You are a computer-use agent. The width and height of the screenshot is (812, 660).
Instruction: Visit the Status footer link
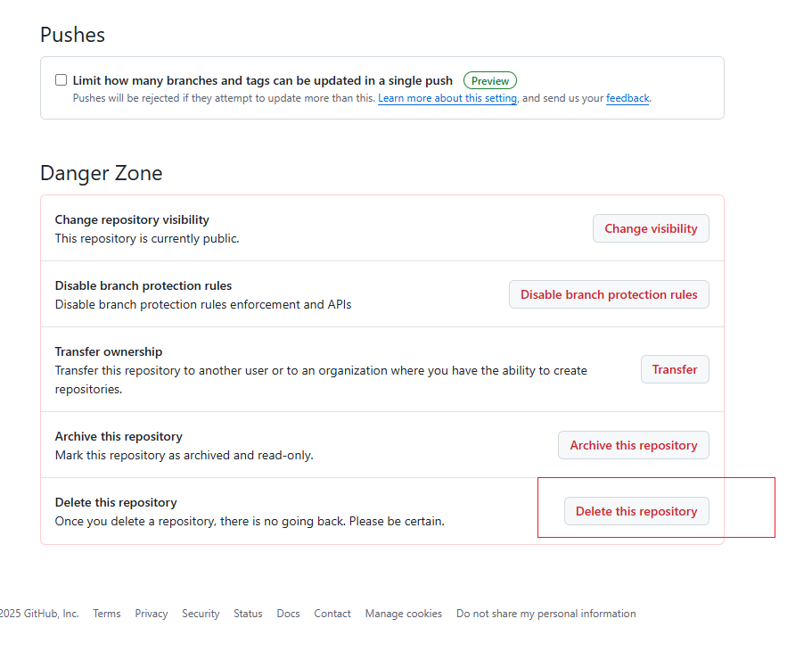(248, 614)
